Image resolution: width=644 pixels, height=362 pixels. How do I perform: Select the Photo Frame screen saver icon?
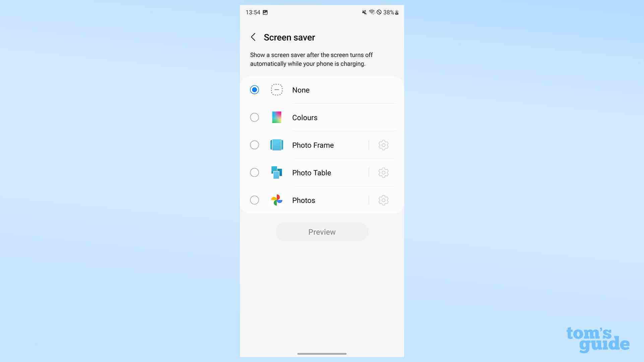(x=276, y=145)
